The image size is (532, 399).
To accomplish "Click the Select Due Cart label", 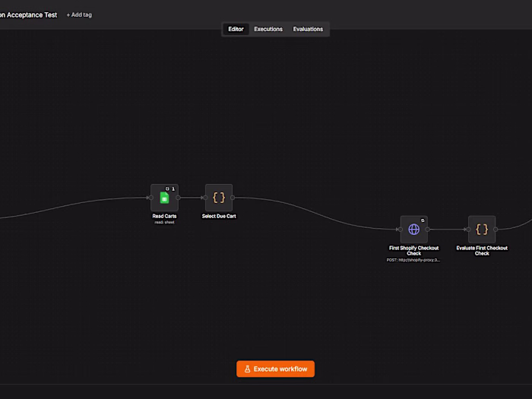I will 219,216.
